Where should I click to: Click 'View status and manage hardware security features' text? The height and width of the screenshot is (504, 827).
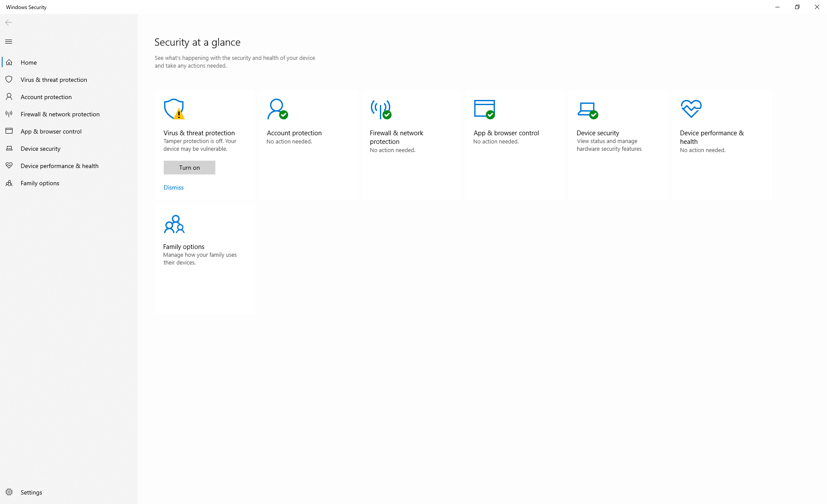tap(609, 145)
